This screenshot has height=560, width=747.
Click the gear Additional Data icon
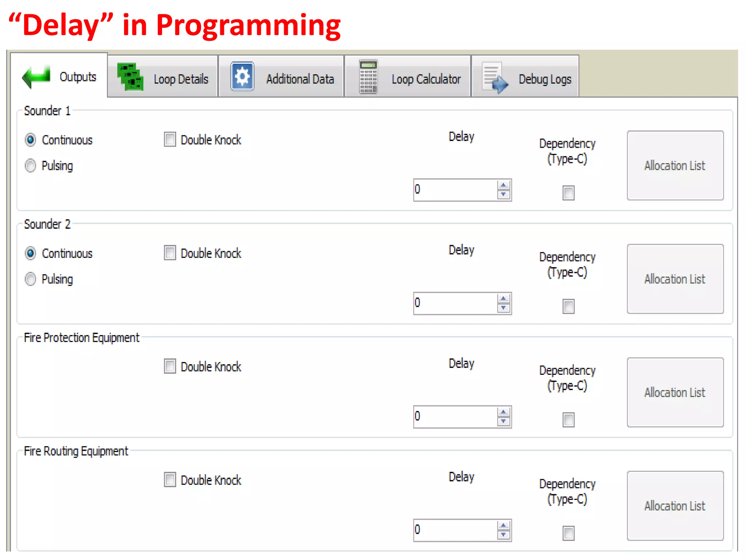click(242, 77)
